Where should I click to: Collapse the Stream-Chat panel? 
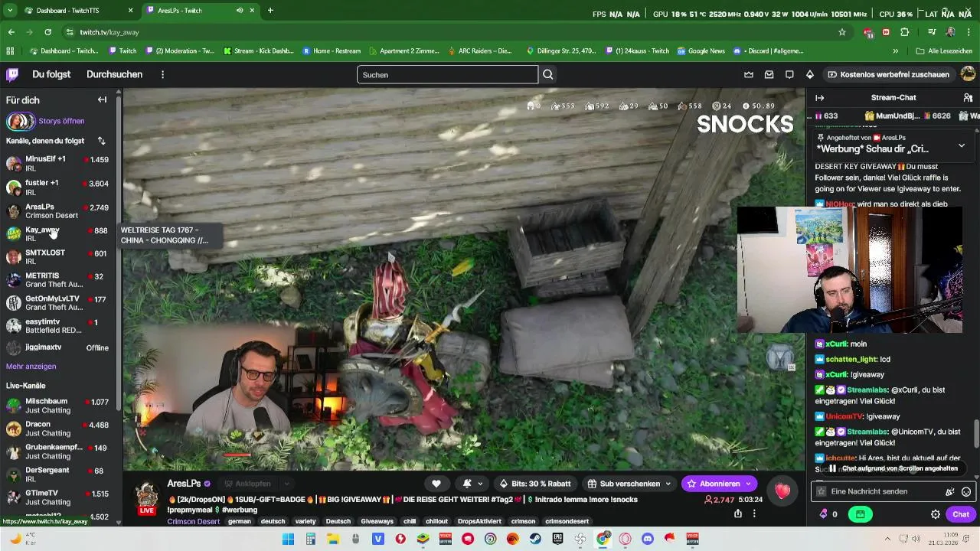(819, 98)
